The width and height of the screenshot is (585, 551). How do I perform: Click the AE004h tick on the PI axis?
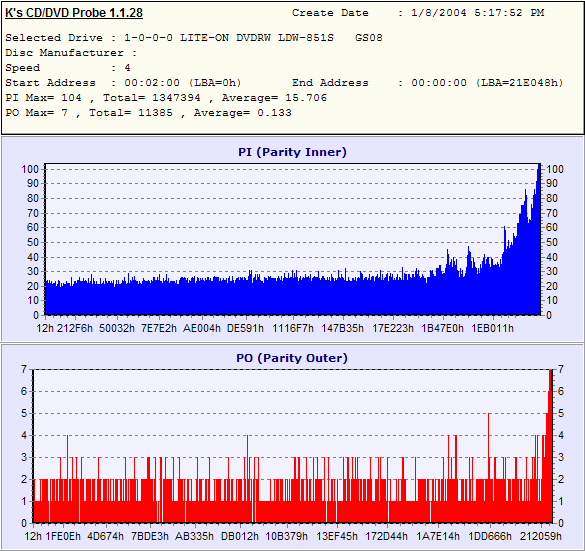(x=202, y=328)
